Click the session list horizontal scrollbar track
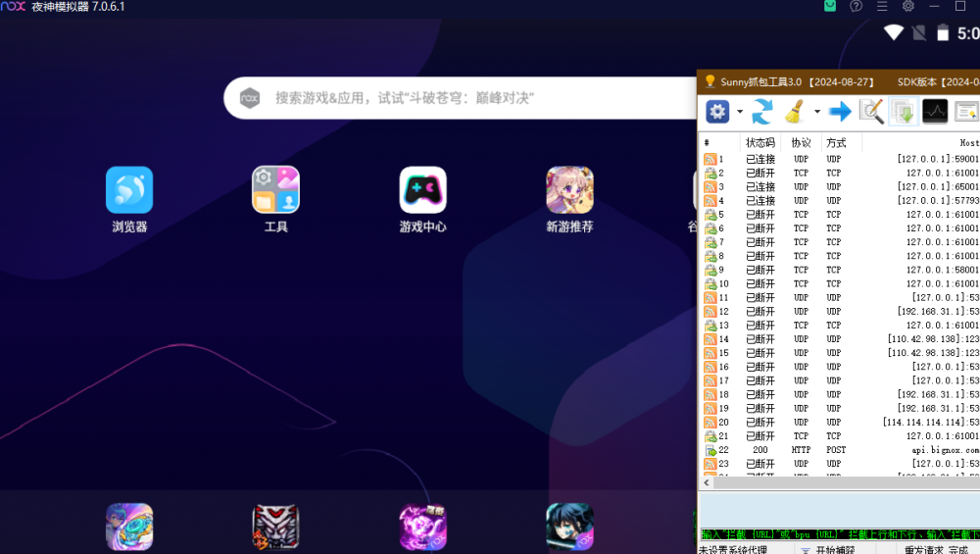This screenshot has height=554, width=980. point(847,482)
